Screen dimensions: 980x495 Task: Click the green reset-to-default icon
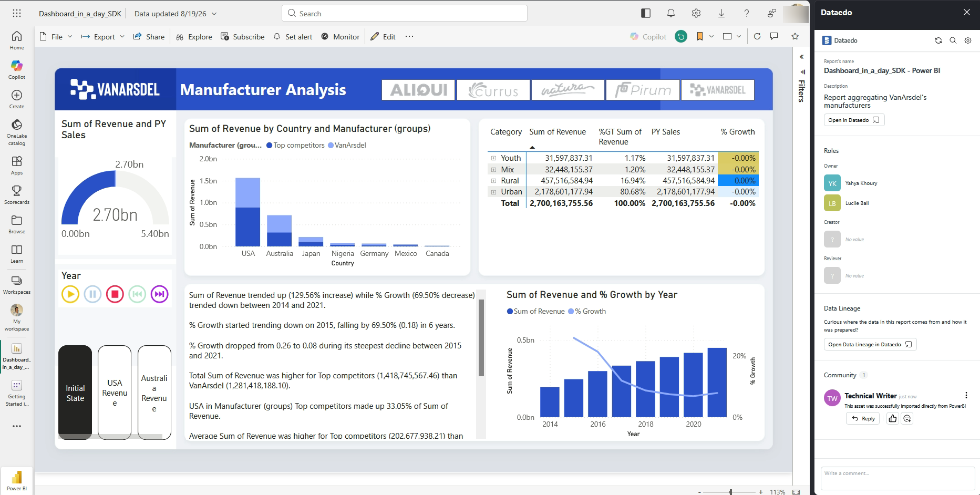pyautogui.click(x=681, y=36)
